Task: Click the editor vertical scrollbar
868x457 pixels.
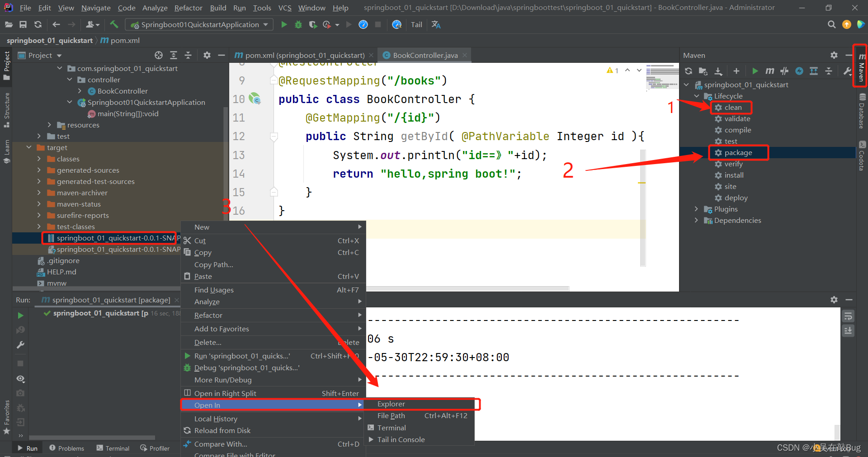Action: (643, 208)
